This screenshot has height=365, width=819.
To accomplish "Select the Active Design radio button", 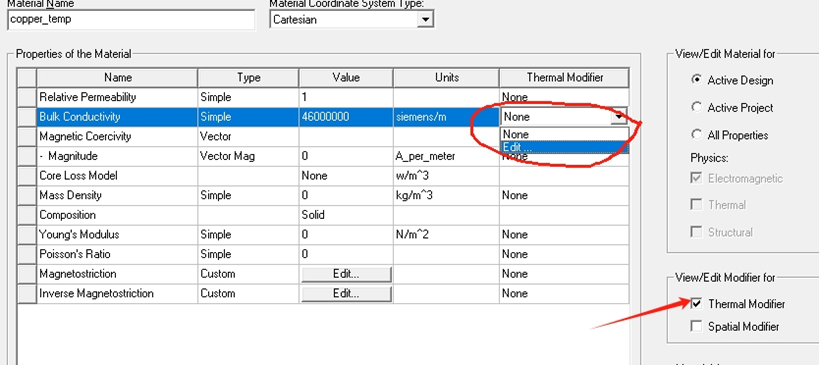I will pos(696,80).
